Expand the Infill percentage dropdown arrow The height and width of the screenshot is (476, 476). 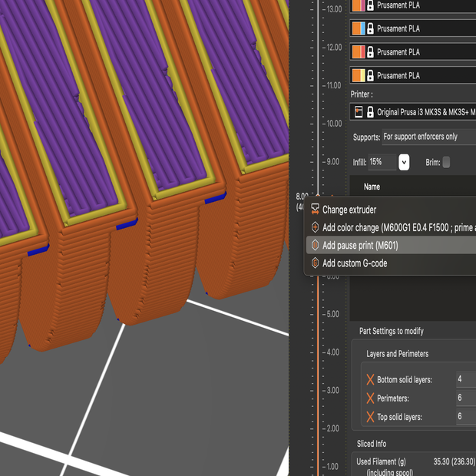pyautogui.click(x=404, y=162)
